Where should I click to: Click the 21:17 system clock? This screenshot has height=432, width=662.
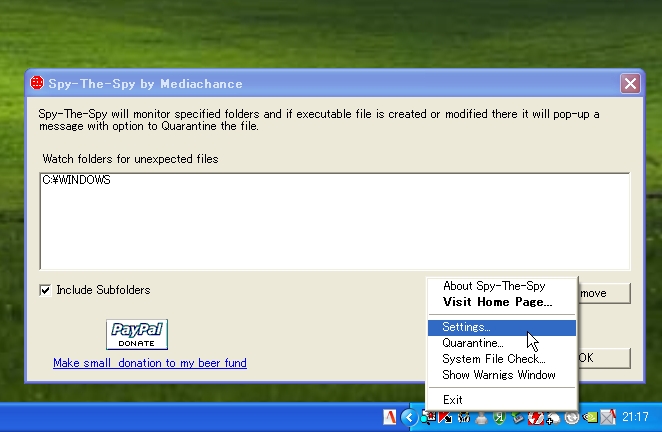[x=635, y=417]
